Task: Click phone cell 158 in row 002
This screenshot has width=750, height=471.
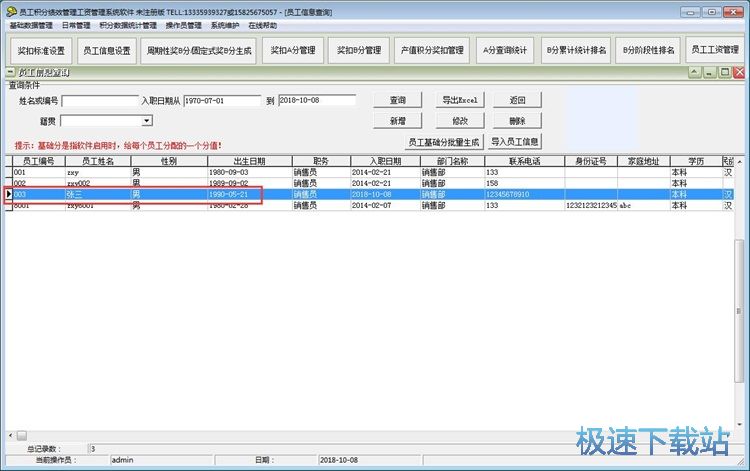Action: click(x=525, y=183)
